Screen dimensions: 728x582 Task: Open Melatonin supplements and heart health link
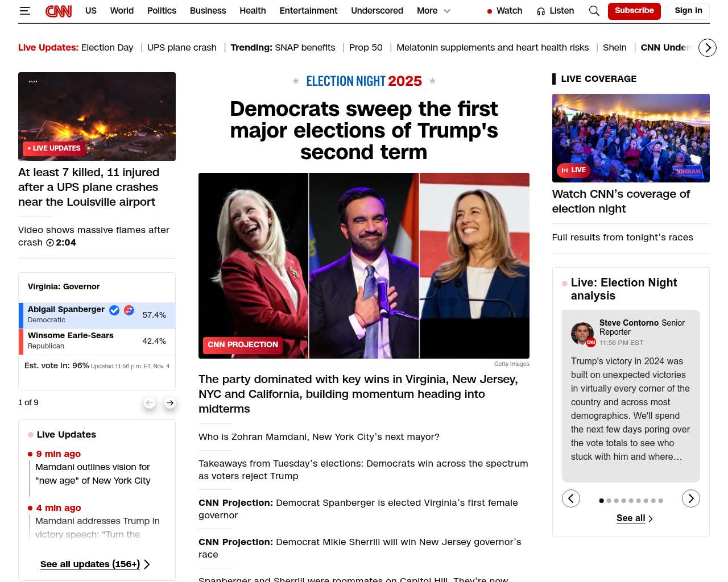tap(493, 48)
